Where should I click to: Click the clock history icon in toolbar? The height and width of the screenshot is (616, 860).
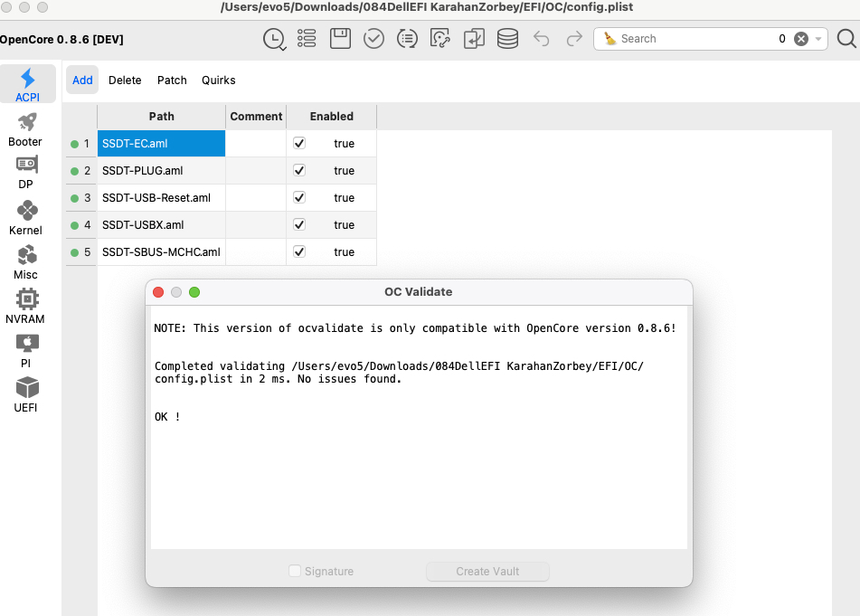tap(273, 39)
